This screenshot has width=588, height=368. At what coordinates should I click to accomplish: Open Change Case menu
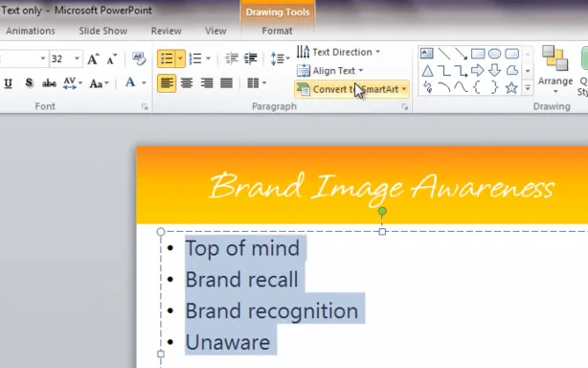pos(99,83)
